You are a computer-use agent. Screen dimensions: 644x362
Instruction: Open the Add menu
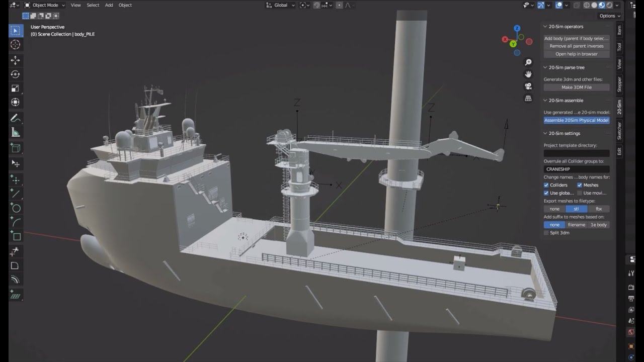[x=109, y=5]
